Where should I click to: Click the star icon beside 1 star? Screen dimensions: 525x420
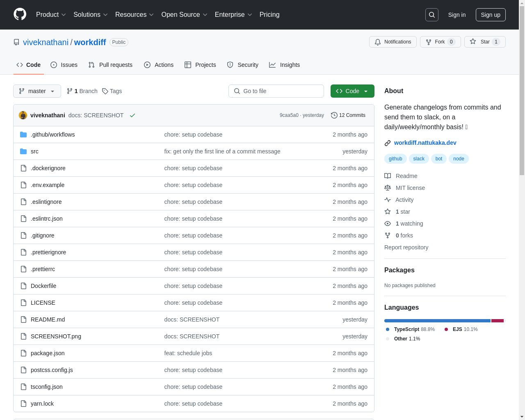coord(388,212)
